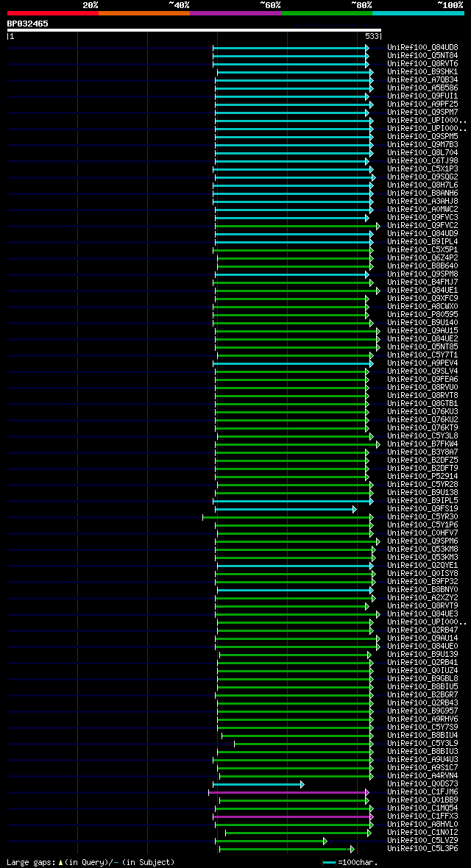Viewport: 471px width, 868px height.
Task: Select the UniRef100_Q84UE3 label
Action: coord(422,613)
